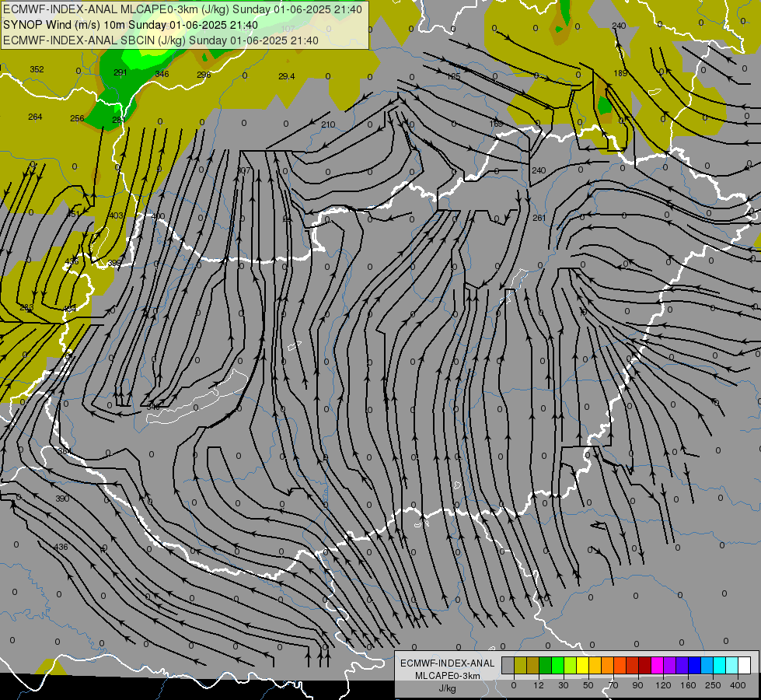
Task: Click the legend scale label 50
Action: [588, 685]
